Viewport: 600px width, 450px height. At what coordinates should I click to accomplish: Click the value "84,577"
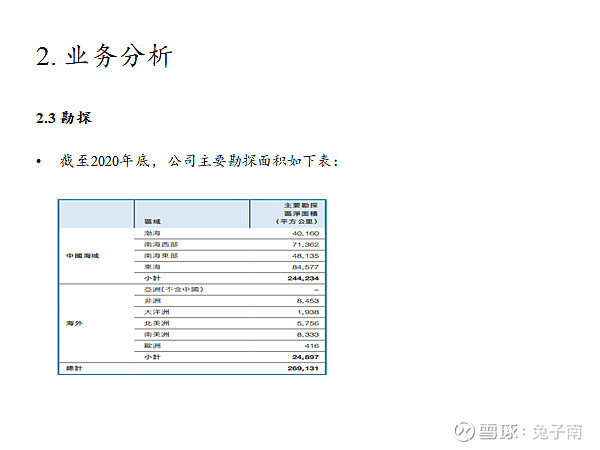point(305,267)
